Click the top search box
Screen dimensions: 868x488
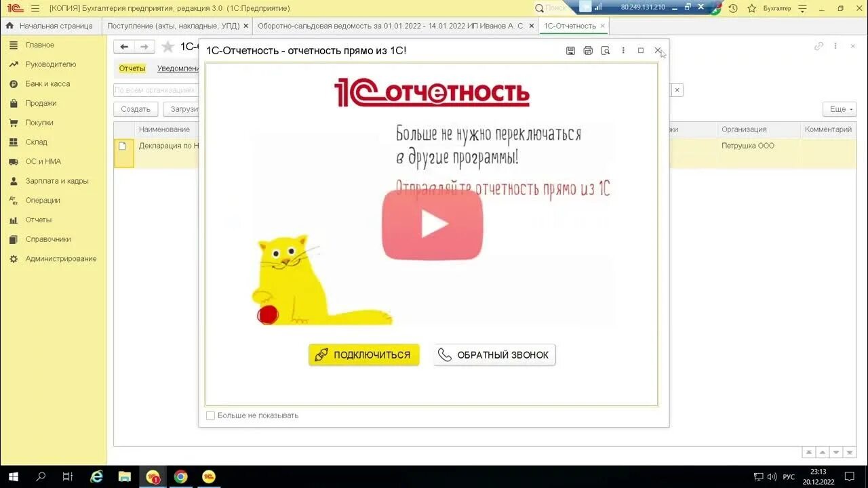(x=553, y=8)
